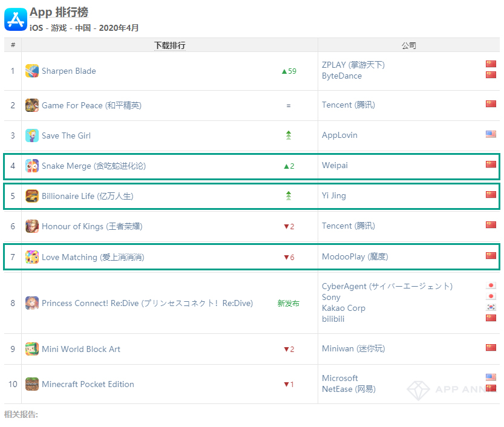Click the 公司 column header

409,45
